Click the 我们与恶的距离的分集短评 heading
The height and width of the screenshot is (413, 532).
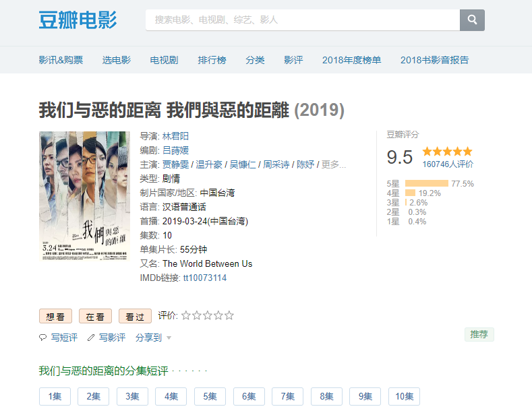click(x=103, y=371)
